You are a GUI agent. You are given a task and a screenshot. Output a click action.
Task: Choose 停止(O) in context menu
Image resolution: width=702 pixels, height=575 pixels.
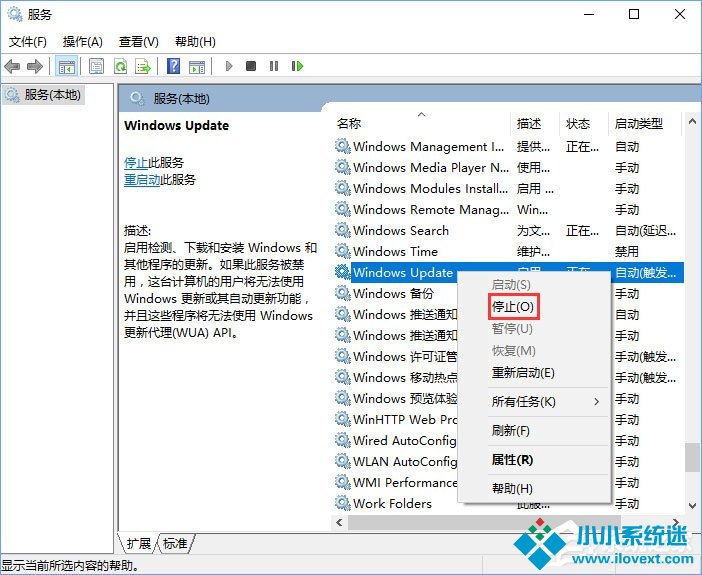point(513,307)
